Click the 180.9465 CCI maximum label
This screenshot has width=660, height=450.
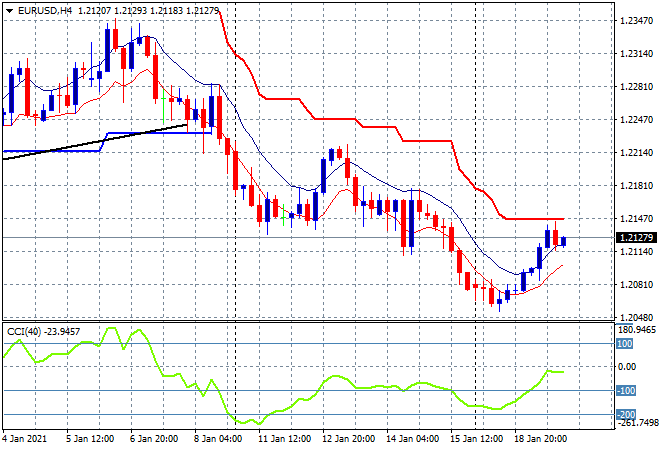tap(635, 329)
